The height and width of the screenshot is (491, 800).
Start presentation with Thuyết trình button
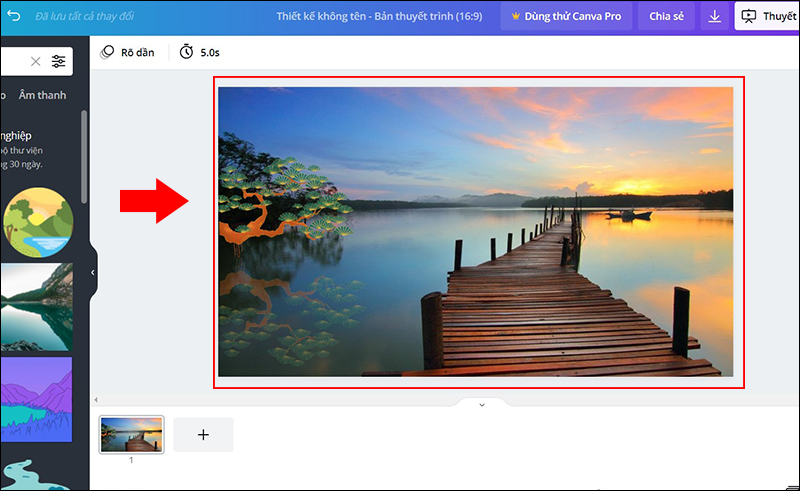(x=767, y=16)
